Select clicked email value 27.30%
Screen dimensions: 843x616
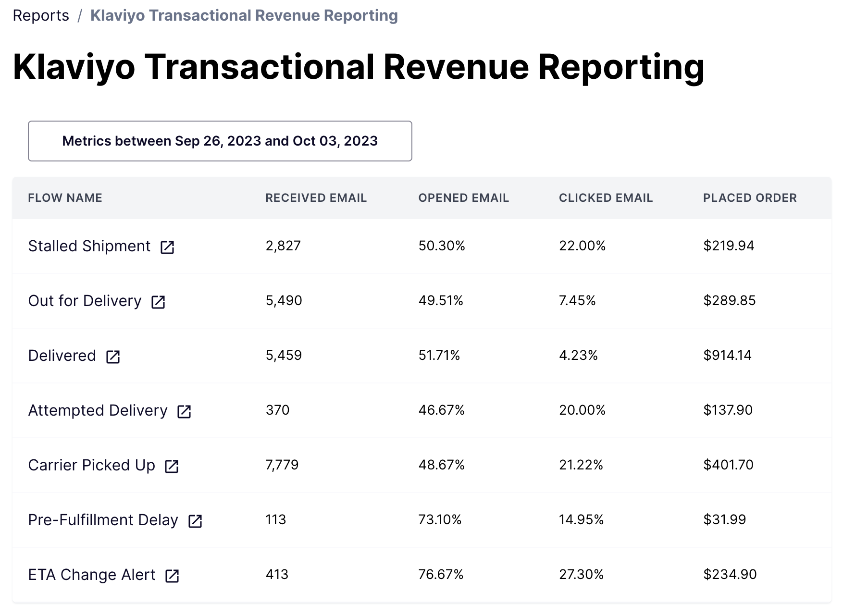point(582,574)
